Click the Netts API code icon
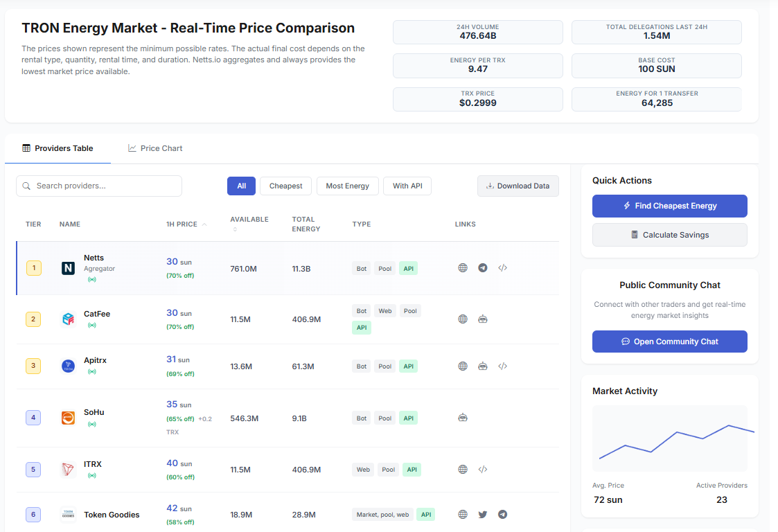The width and height of the screenshot is (778, 532). (503, 268)
